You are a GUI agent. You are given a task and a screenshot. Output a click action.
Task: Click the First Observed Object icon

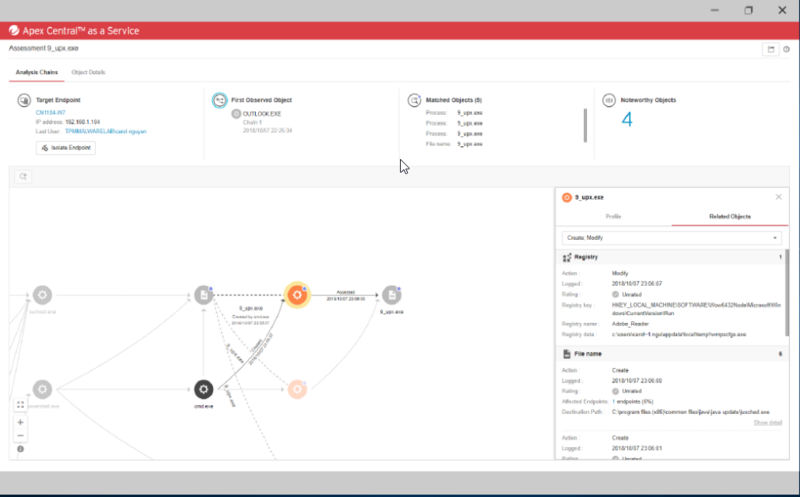[x=219, y=100]
